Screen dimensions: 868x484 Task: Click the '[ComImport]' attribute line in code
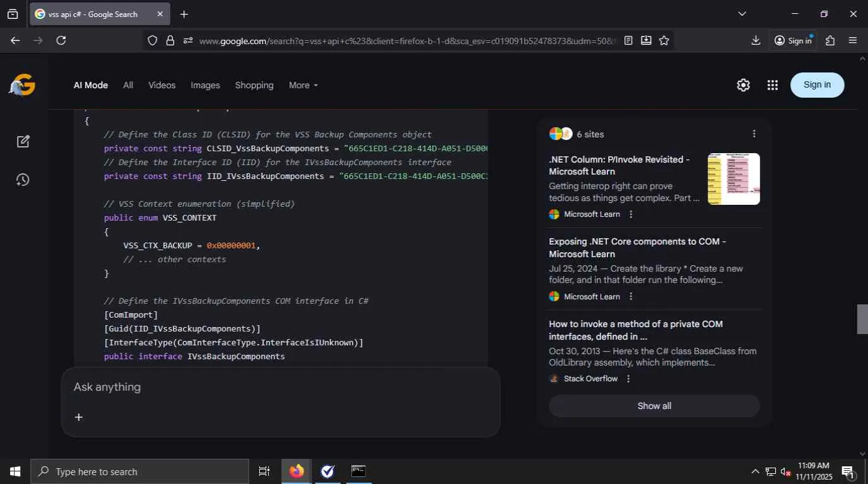[x=131, y=314]
